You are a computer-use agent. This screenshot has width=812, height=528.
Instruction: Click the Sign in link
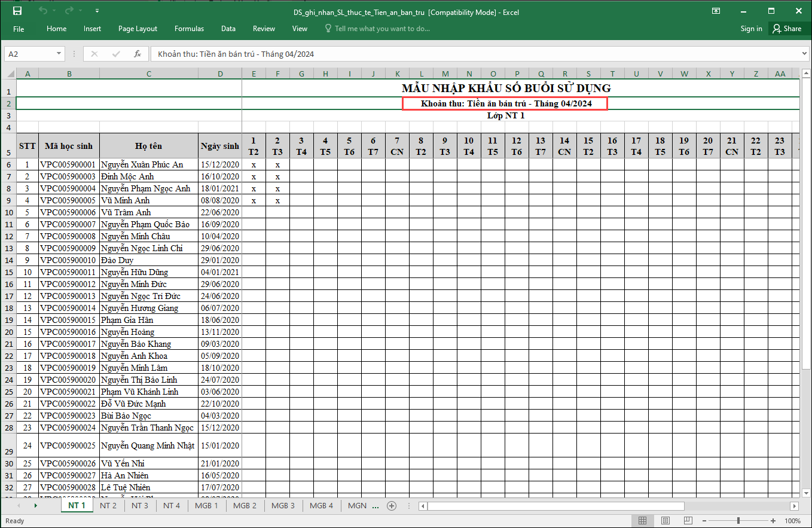pyautogui.click(x=751, y=29)
